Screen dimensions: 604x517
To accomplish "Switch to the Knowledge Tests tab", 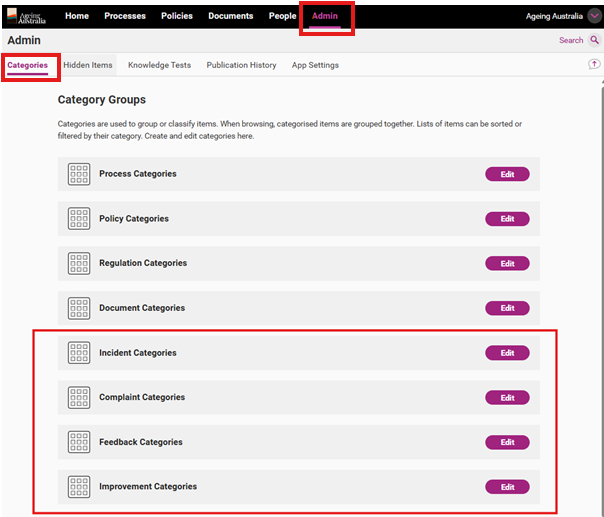I will click(x=159, y=65).
